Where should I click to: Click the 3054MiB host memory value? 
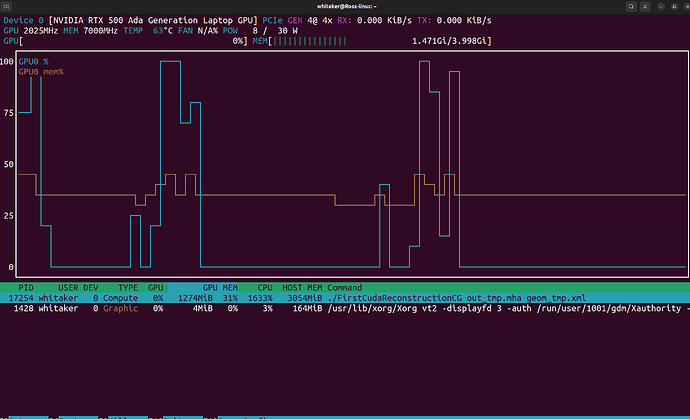click(305, 298)
